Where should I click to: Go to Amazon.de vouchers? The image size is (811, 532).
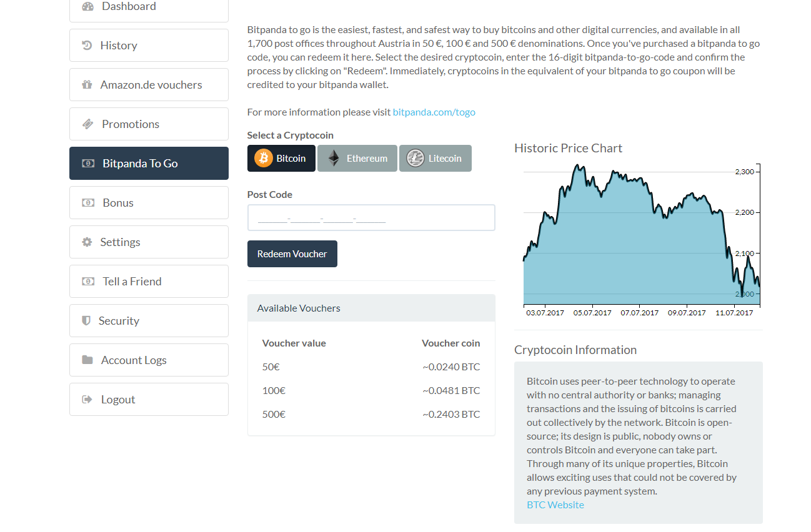pyautogui.click(x=149, y=85)
